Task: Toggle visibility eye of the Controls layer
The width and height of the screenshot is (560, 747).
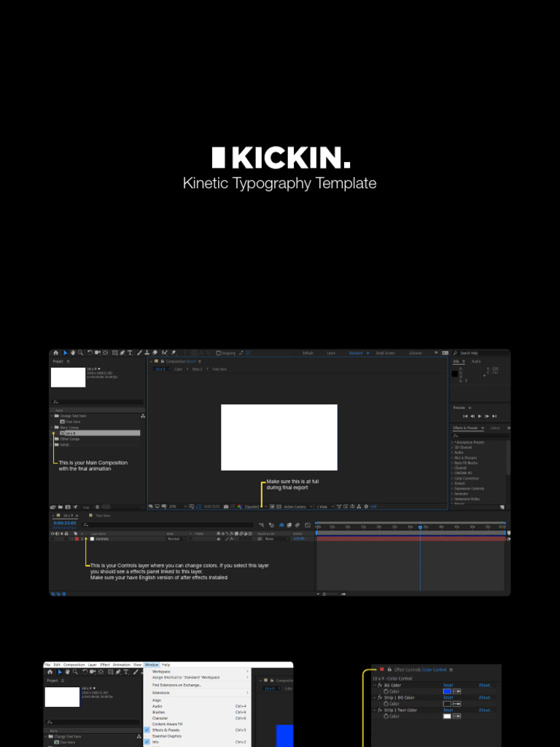Action: [52, 539]
